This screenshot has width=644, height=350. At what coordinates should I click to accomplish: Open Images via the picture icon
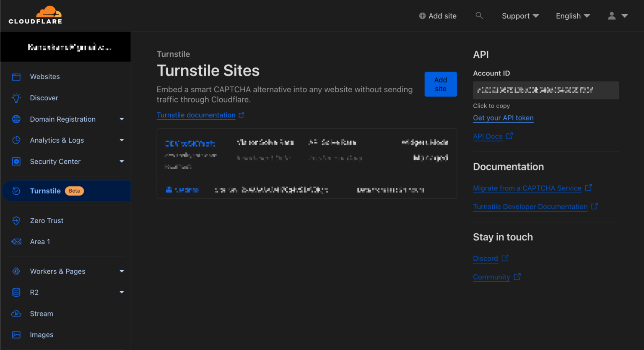[x=16, y=334]
